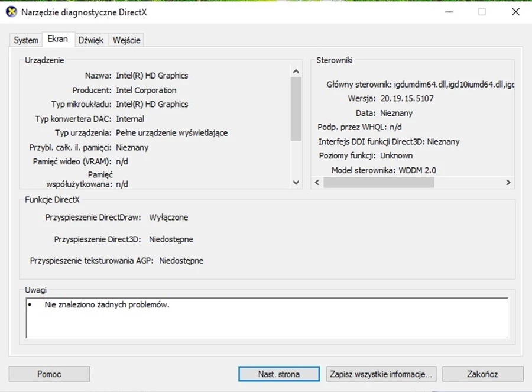Click Interfejs DDI funkcji Direct3D Nieznany text
Viewport: 532px width, 392px height.
coord(389,141)
